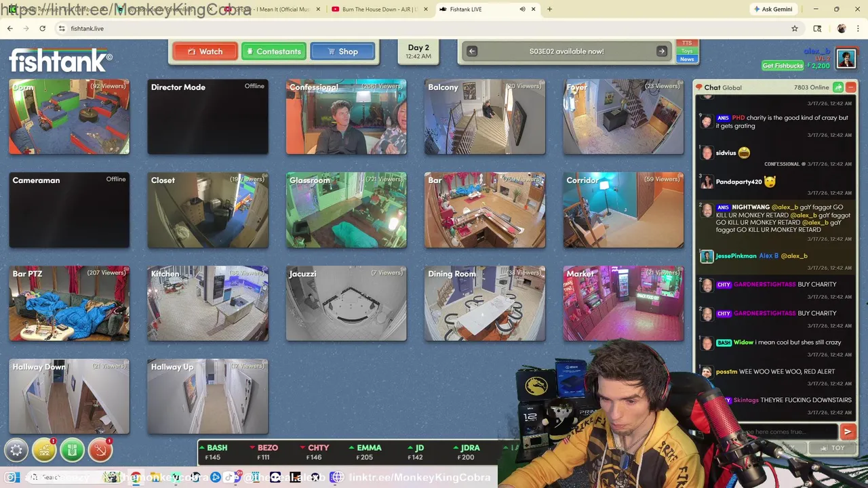Open the Bar camera feed

coord(485,210)
